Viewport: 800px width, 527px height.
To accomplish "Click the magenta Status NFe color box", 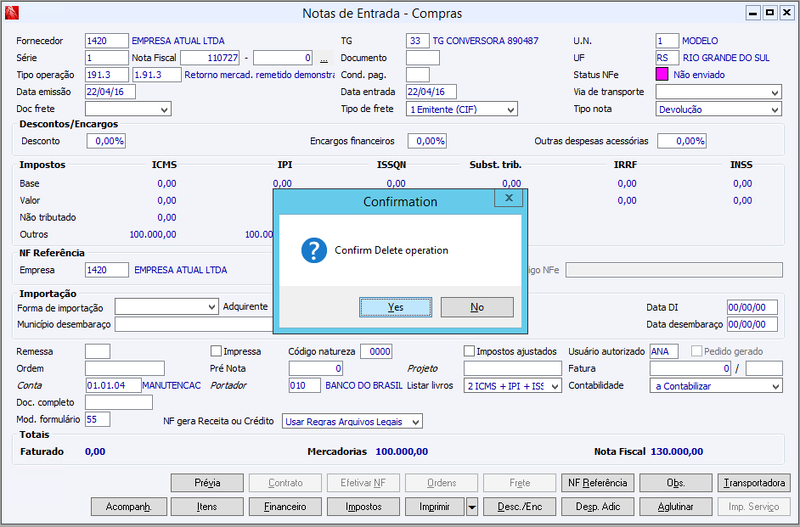I will (662, 74).
